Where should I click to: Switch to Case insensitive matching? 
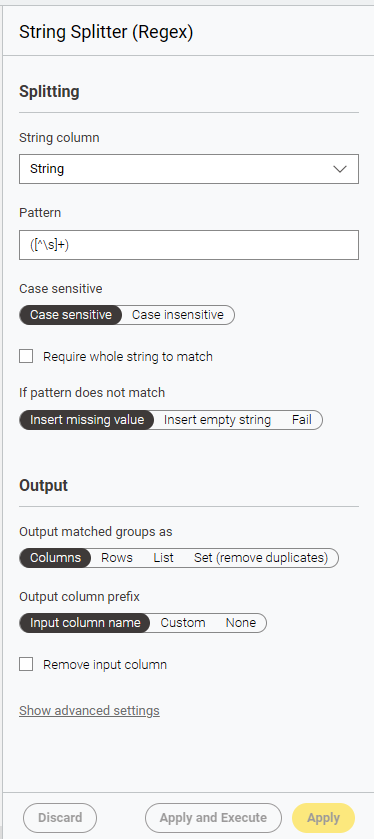pyautogui.click(x=178, y=315)
